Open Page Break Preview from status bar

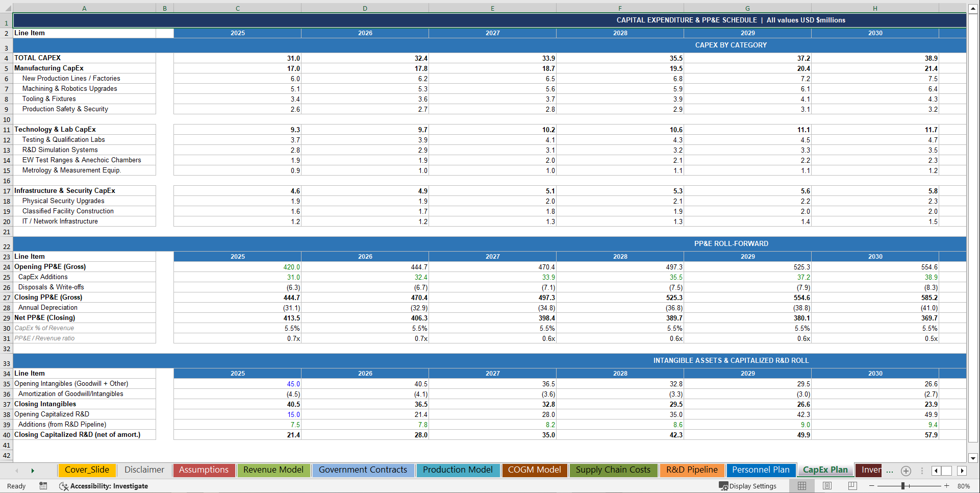(x=852, y=486)
